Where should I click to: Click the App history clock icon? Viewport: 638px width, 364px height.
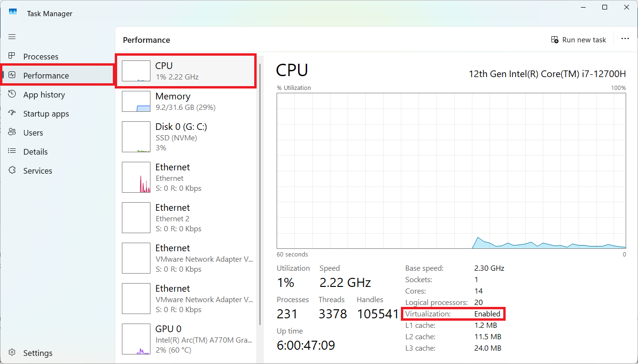click(12, 94)
